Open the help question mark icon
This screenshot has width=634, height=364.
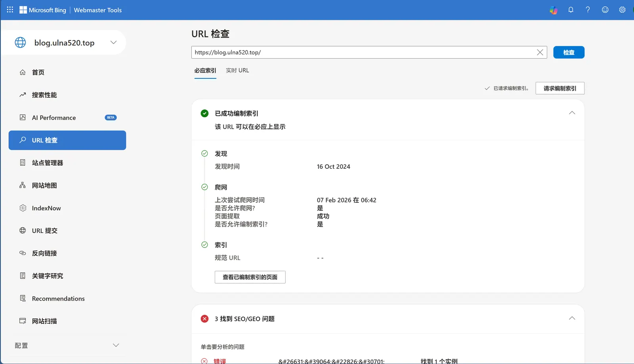(x=588, y=10)
